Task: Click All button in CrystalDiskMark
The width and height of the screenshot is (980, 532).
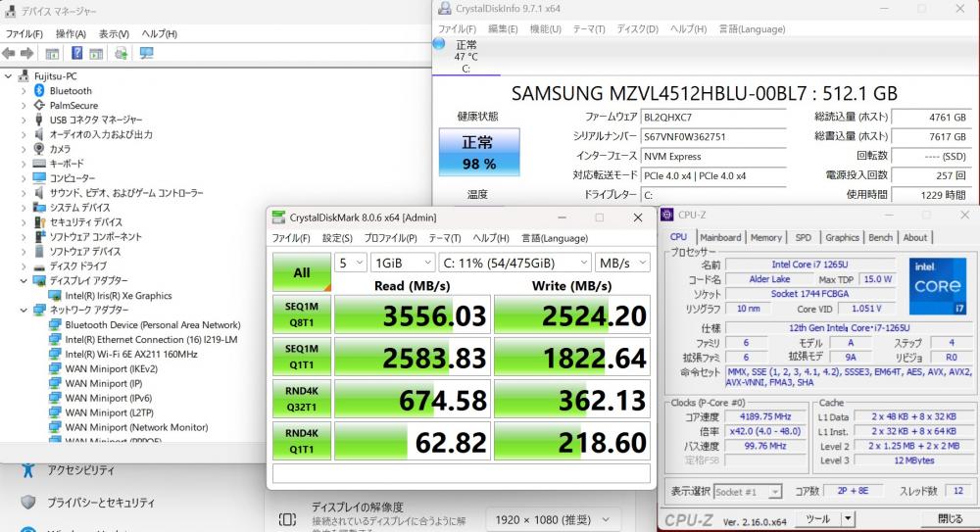Action: (x=302, y=272)
